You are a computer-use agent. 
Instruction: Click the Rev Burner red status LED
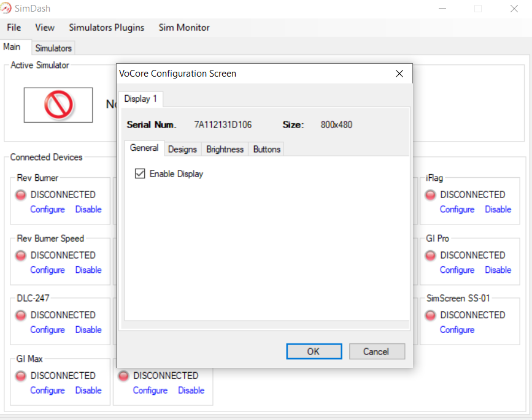click(21, 195)
